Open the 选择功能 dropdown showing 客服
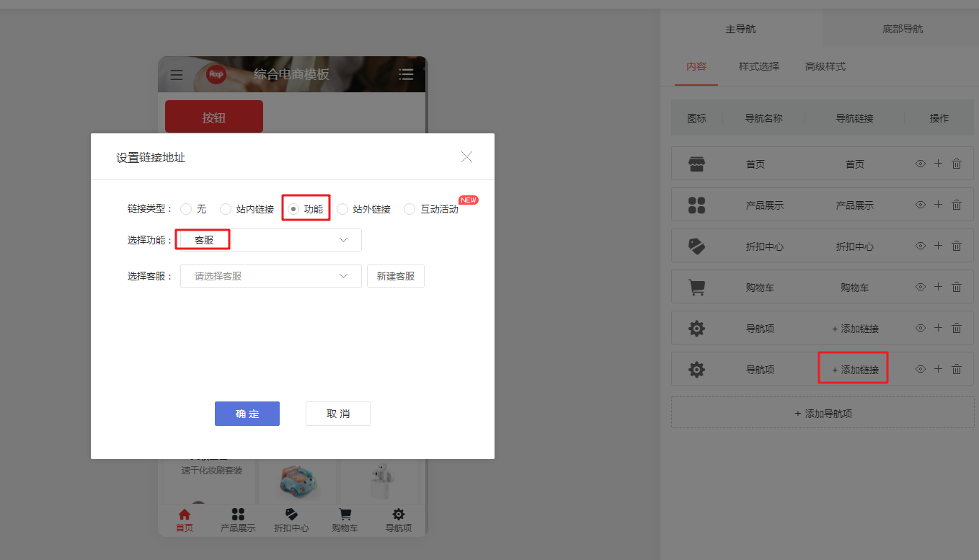Screen dimensions: 979x560 [x=271, y=240]
